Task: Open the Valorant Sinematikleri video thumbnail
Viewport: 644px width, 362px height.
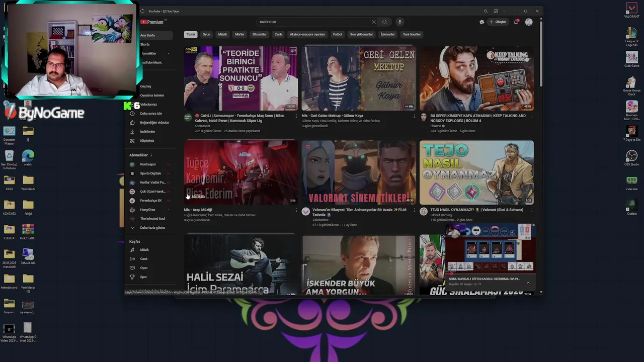Action: click(359, 172)
